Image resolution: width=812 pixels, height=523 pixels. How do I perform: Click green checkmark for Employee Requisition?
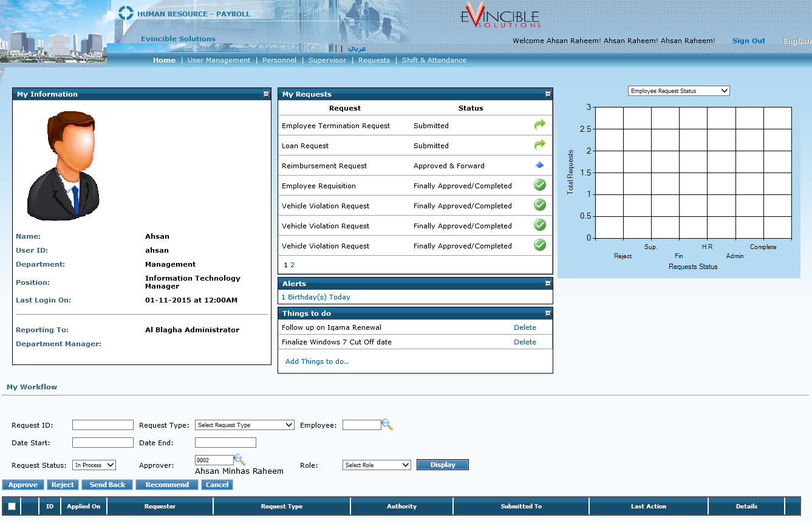pyautogui.click(x=539, y=185)
